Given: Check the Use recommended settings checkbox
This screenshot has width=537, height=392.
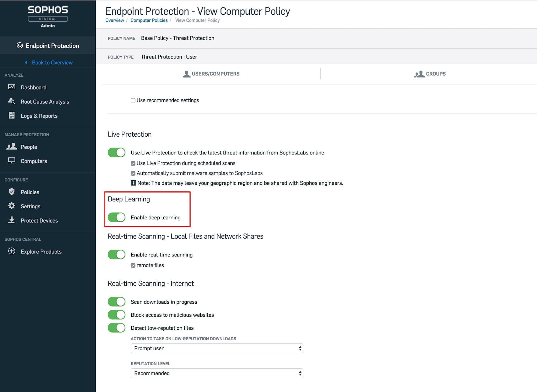Looking at the screenshot, I should (x=133, y=100).
